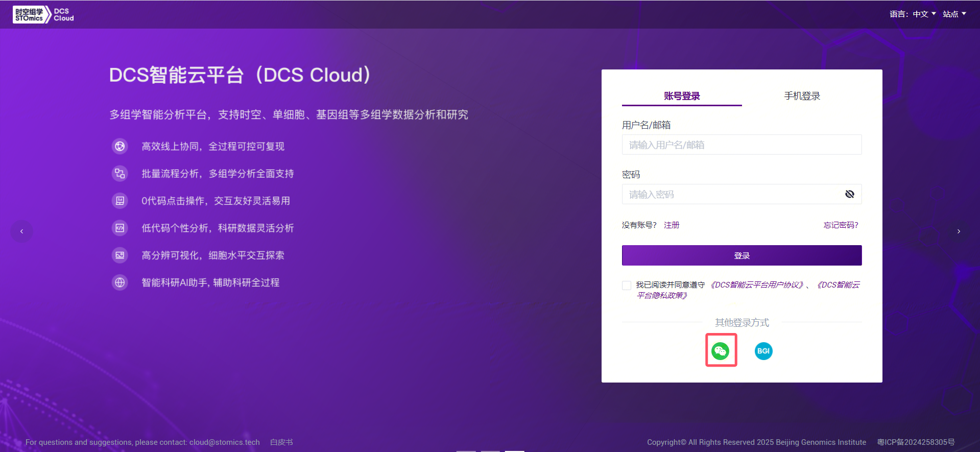The height and width of the screenshot is (452, 980).
Task: Focus the 用户名/邮箱 input field
Action: tap(742, 145)
